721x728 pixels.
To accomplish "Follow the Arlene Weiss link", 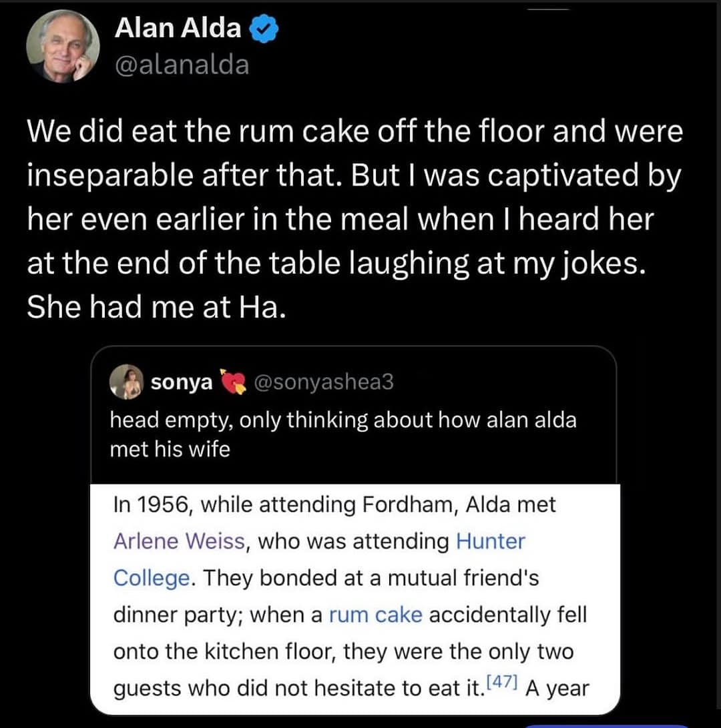I will 179,541.
